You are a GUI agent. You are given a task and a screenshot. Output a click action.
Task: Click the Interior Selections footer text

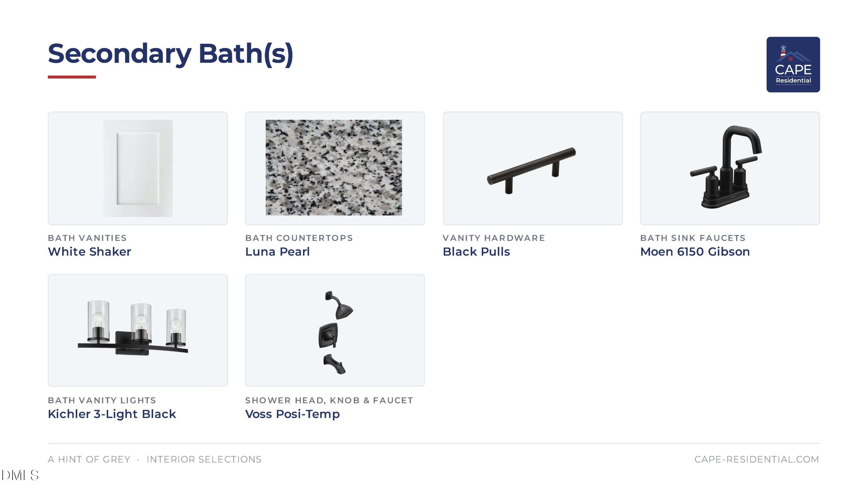[x=204, y=459]
